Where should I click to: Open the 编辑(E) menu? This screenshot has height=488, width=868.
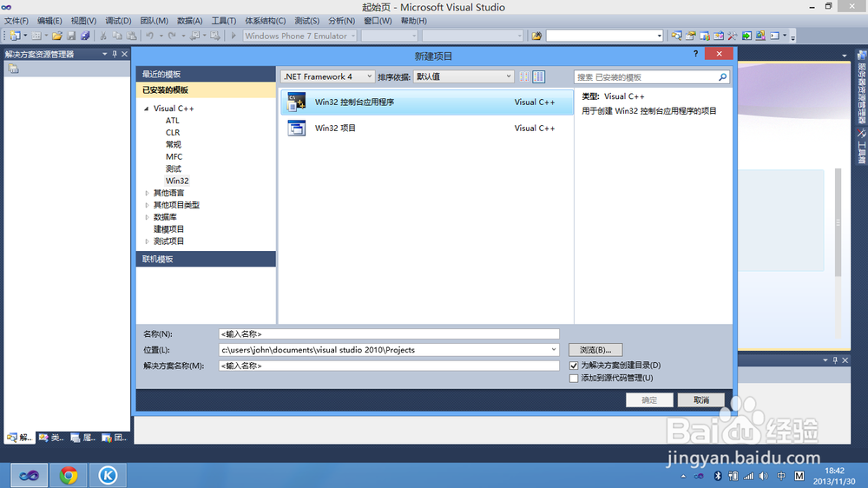point(49,21)
